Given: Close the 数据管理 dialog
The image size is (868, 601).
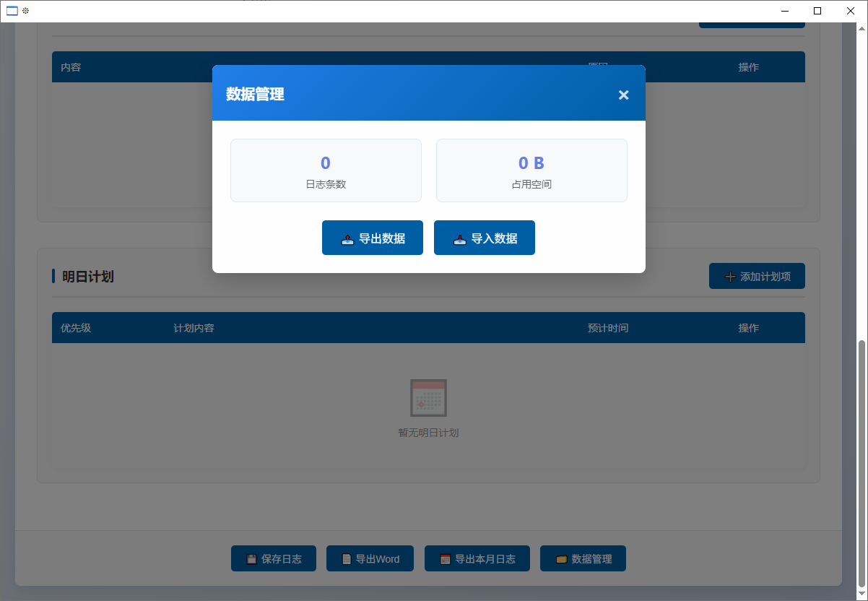Looking at the screenshot, I should 623,94.
